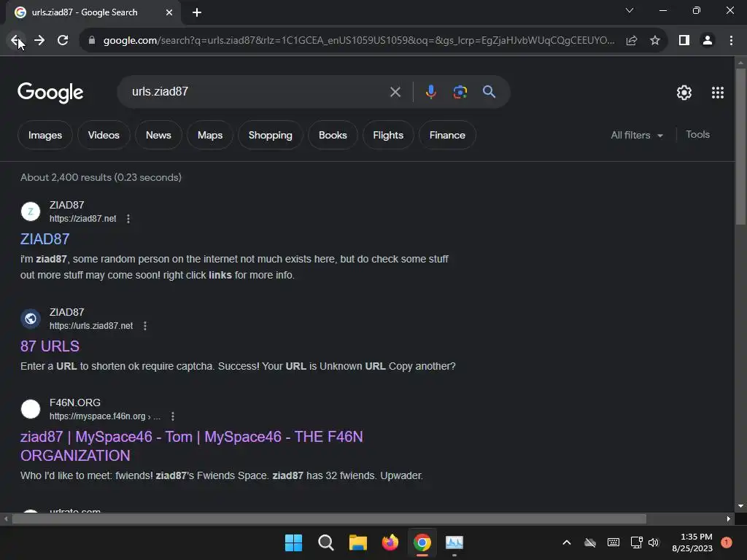The image size is (747, 560).
Task: Launch Firefox from the taskbar
Action: [x=390, y=542]
